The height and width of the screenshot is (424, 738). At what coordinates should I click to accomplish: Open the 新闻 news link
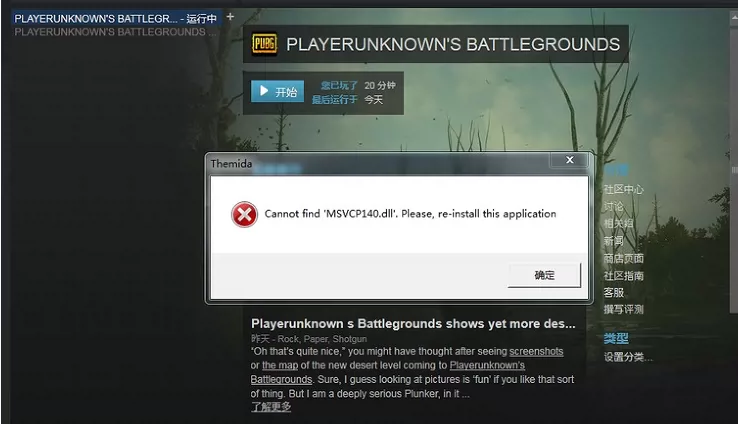(613, 241)
